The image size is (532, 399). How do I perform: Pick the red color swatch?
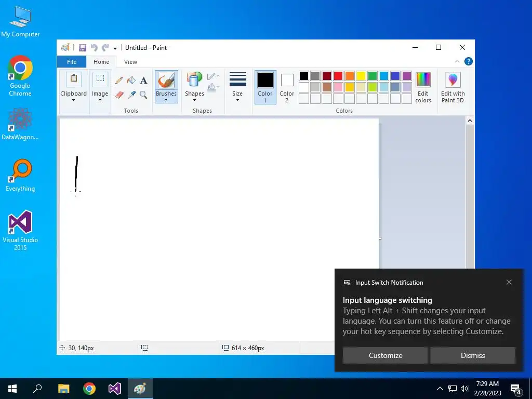338,76
